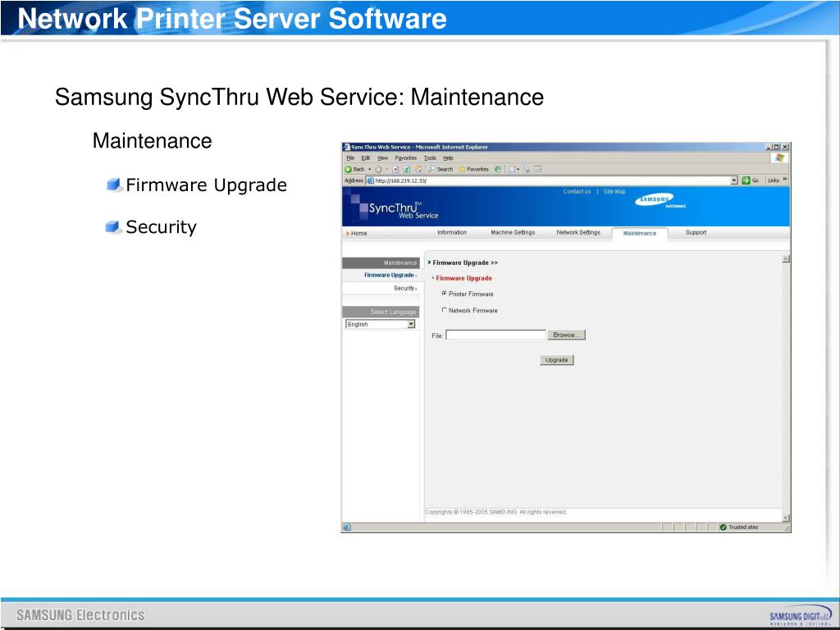The image size is (840, 630).
Task: Go back with the browser Back button
Action: (x=354, y=169)
